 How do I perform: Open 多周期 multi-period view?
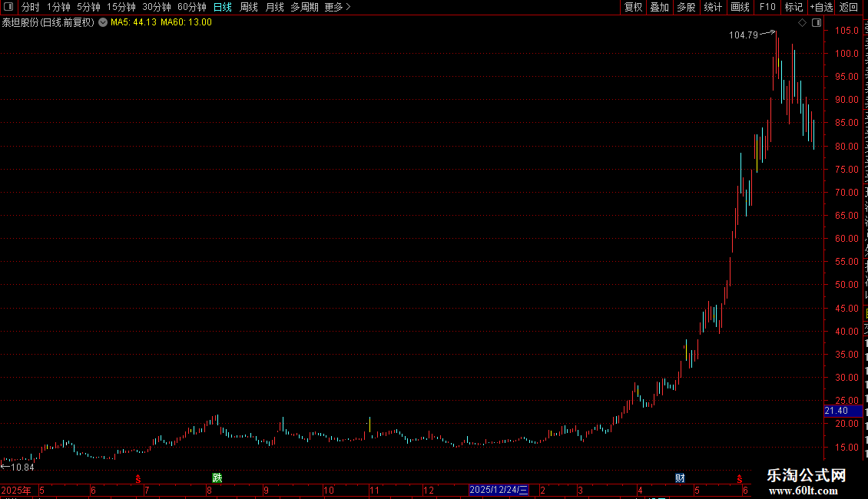pos(304,7)
